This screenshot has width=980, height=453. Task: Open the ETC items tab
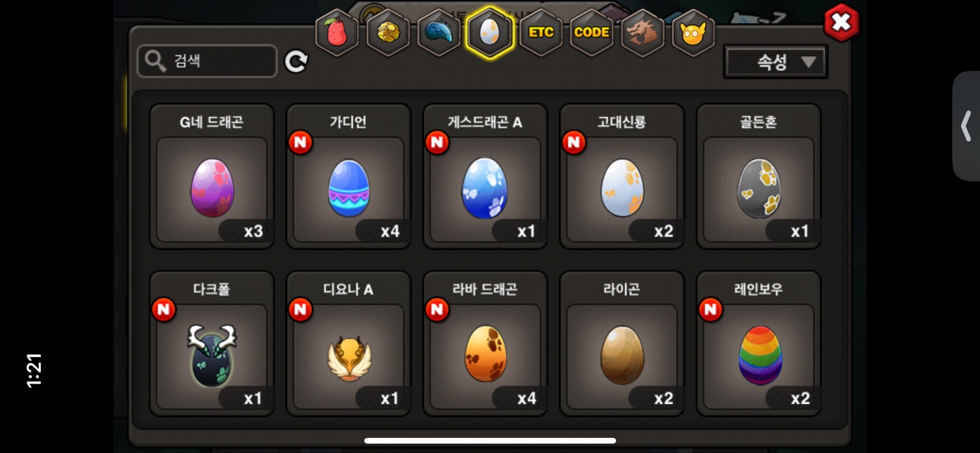pyautogui.click(x=541, y=32)
